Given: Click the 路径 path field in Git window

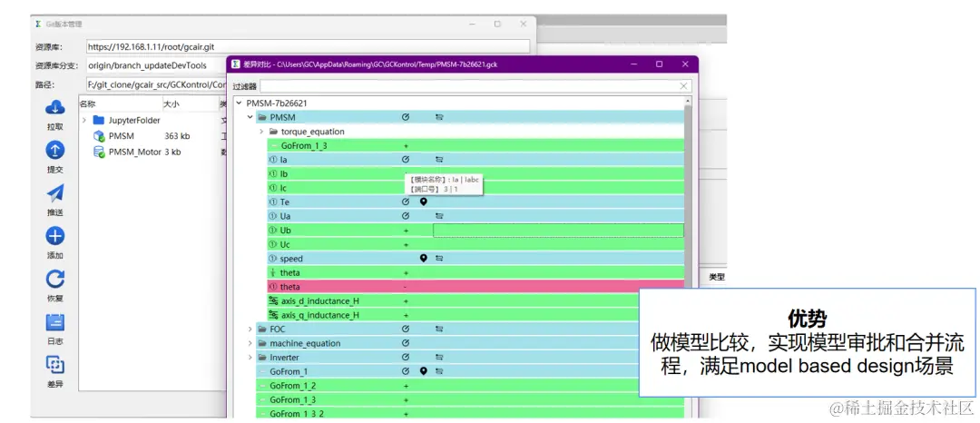Looking at the screenshot, I should [156, 84].
